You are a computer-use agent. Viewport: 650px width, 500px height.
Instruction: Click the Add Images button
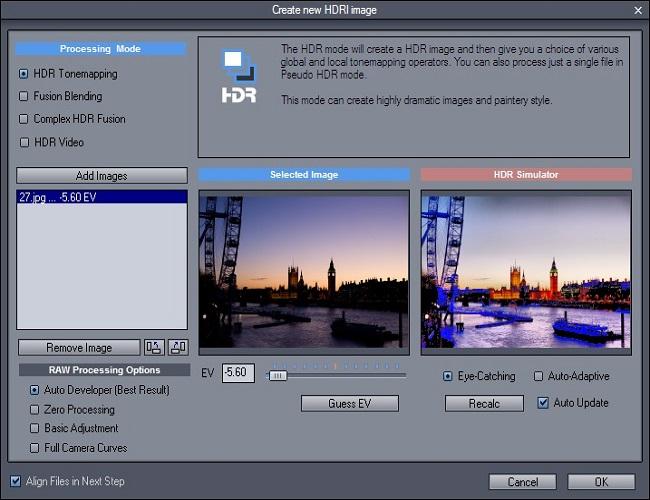102,176
